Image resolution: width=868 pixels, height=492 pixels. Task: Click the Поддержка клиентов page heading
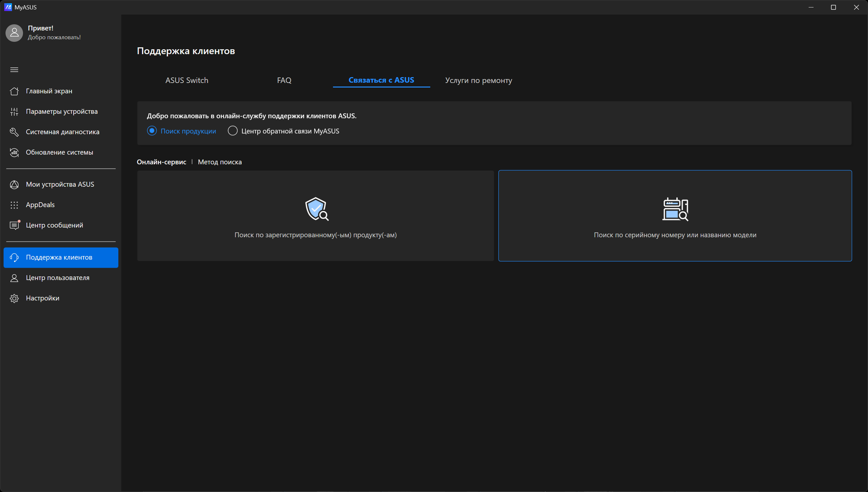click(186, 51)
